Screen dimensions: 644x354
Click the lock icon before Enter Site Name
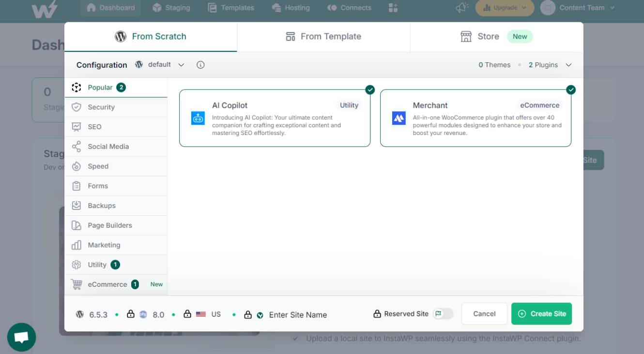point(248,314)
